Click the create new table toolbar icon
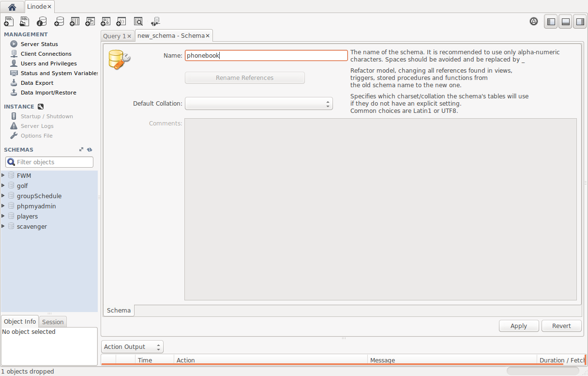 [75, 21]
